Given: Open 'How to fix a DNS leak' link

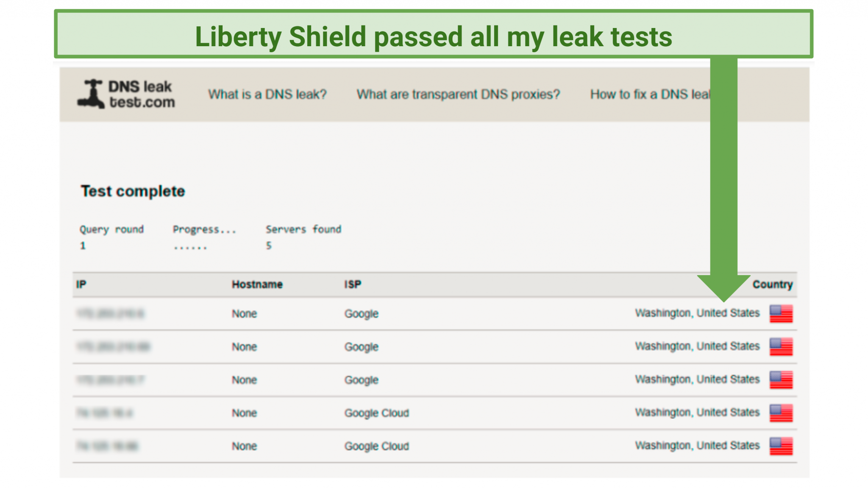Looking at the screenshot, I should (651, 94).
